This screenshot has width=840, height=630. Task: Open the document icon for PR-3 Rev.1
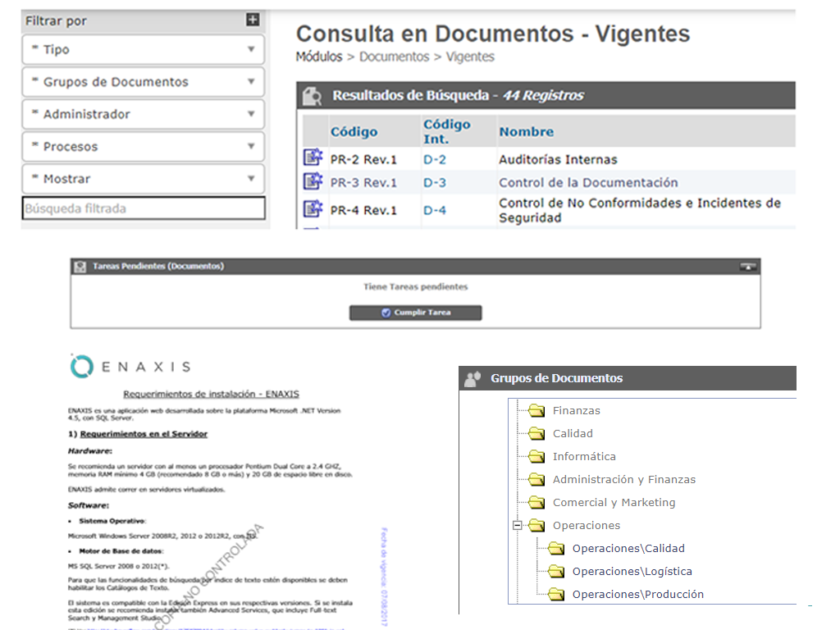tap(313, 181)
